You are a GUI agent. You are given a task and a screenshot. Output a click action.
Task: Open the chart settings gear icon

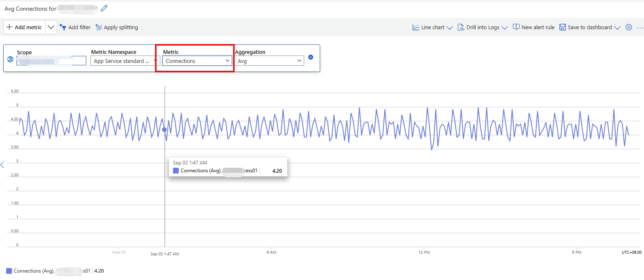(x=628, y=27)
